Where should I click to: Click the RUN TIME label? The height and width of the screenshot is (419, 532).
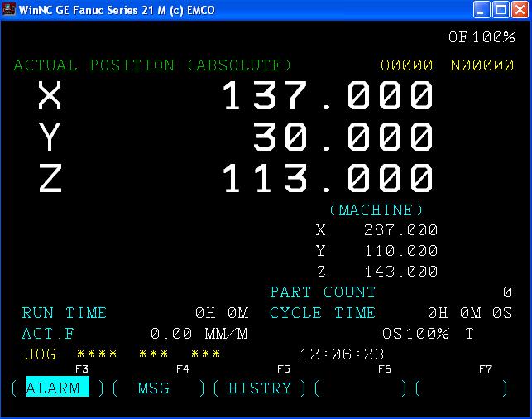click(65, 313)
